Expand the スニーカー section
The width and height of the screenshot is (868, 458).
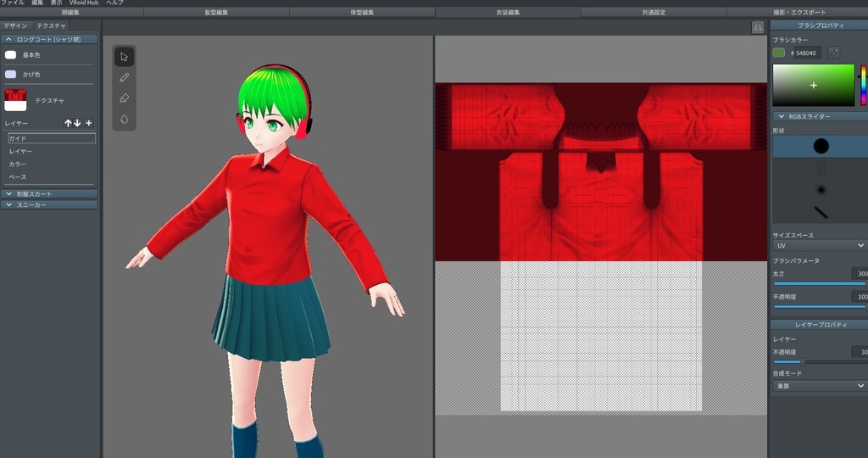point(49,205)
